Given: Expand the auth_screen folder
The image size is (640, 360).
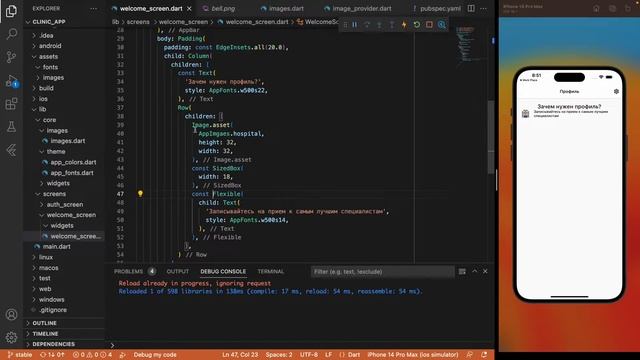Looking at the screenshot, I should [64, 204].
